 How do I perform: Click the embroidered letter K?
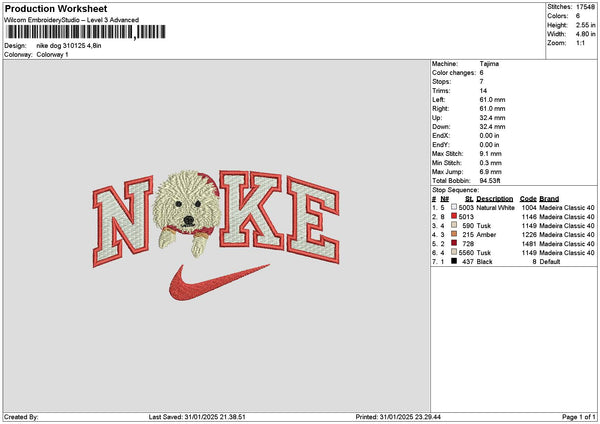(x=252, y=210)
